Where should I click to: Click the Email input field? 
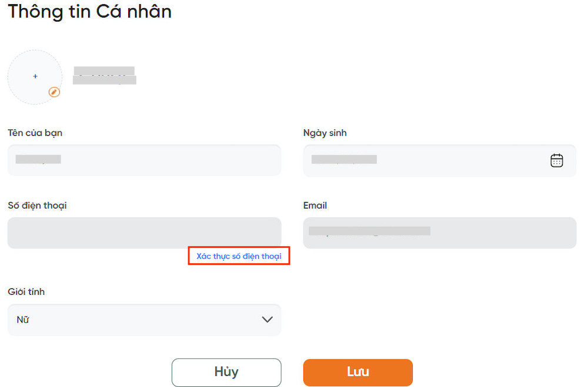pyautogui.click(x=439, y=233)
